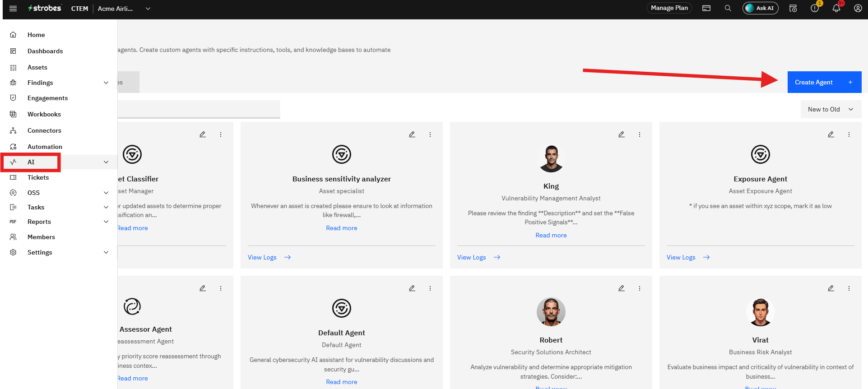Open Engagements in sidebar

coord(47,98)
